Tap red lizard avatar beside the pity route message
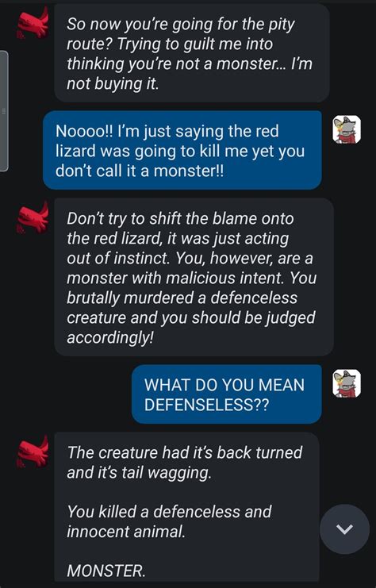Image resolution: width=376 pixels, height=588 pixels. (33, 23)
